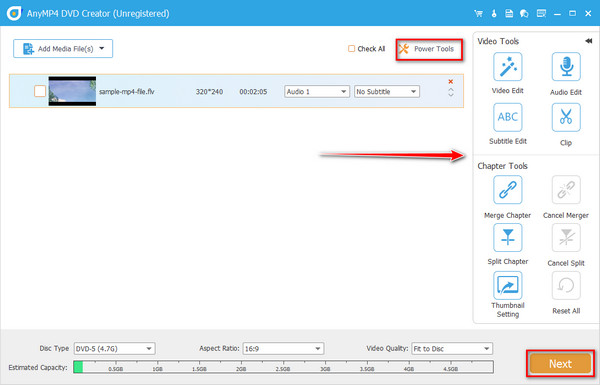Select the Split Chapter tool
This screenshot has width=600, height=385.
pos(507,238)
